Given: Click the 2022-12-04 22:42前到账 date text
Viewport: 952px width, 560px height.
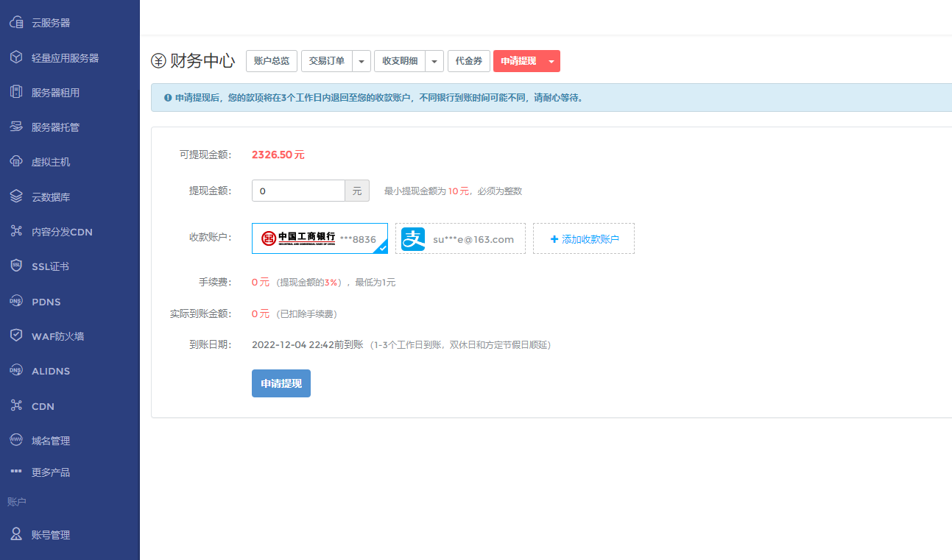Looking at the screenshot, I should click(x=308, y=344).
